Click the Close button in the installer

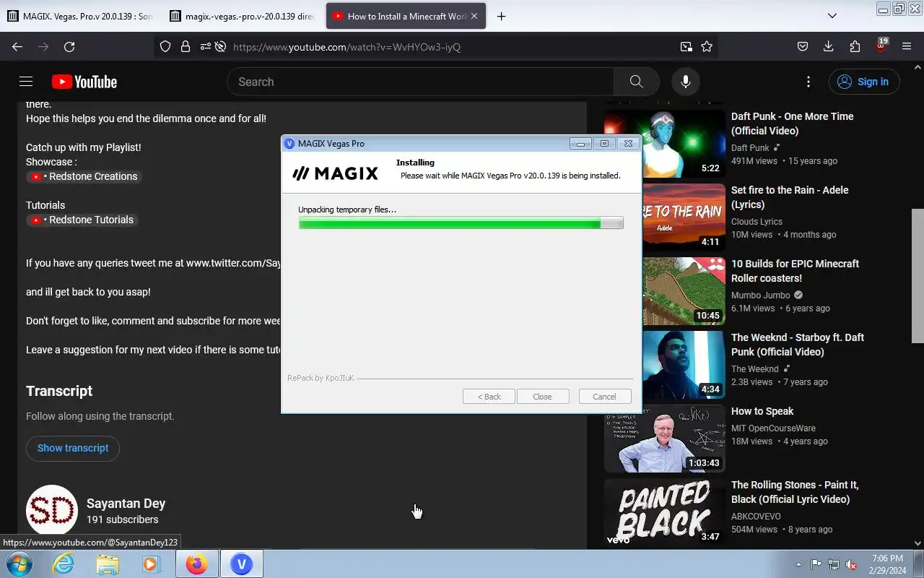click(543, 397)
